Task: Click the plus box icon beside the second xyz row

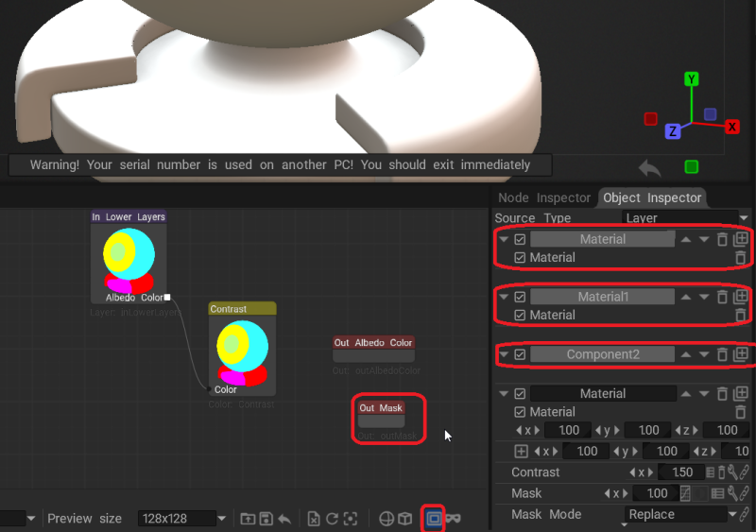Action: [522, 452]
